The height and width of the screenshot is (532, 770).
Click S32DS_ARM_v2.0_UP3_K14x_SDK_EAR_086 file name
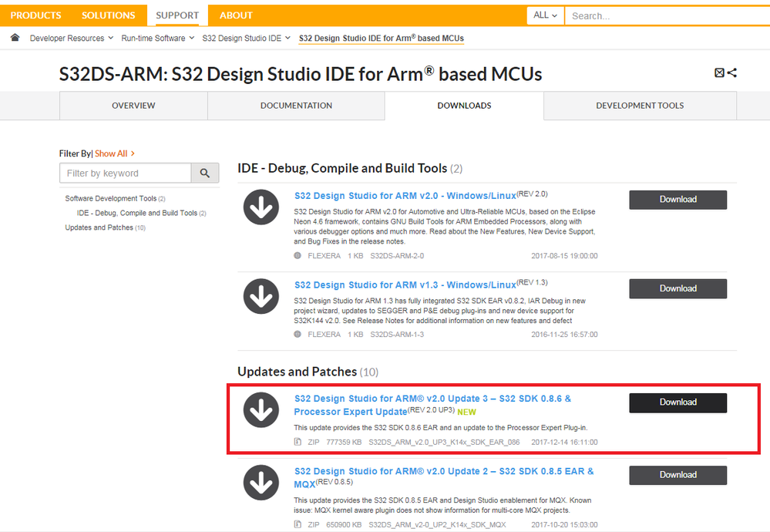click(444, 442)
